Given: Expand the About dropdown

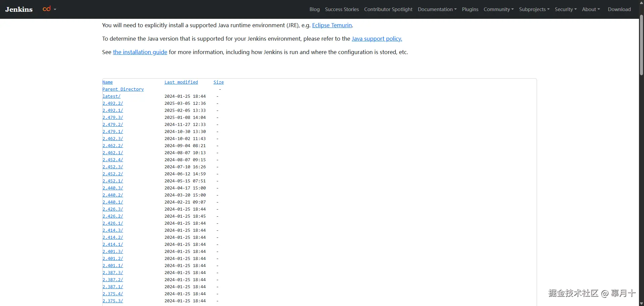Looking at the screenshot, I should [x=591, y=9].
